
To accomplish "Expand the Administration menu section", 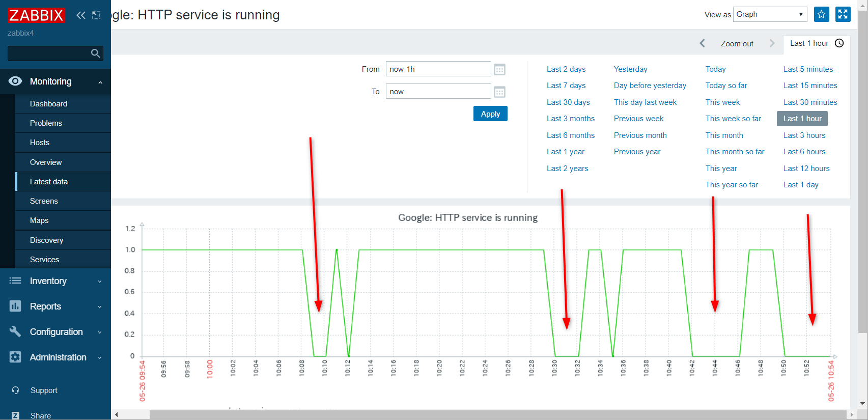I will click(100, 358).
